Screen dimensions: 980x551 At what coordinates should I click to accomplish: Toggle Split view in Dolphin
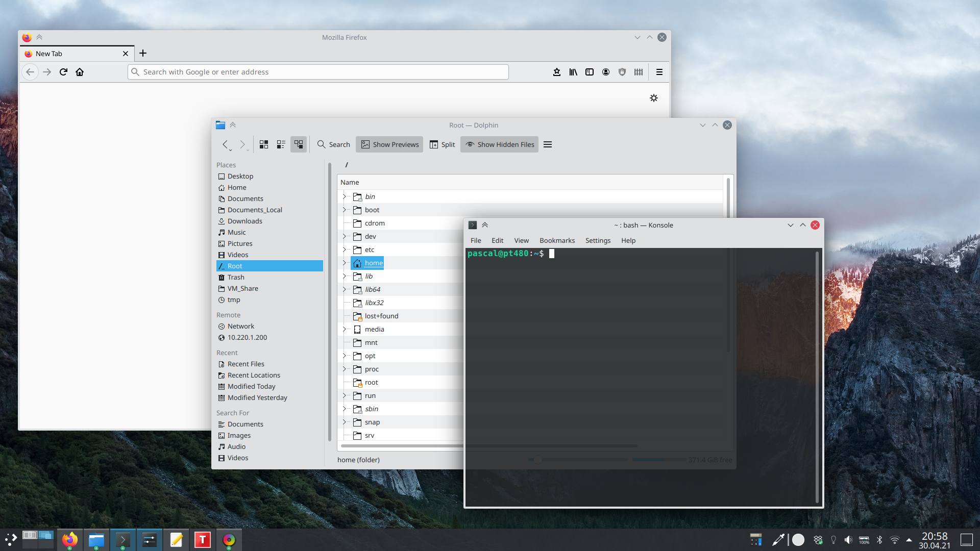click(x=443, y=144)
